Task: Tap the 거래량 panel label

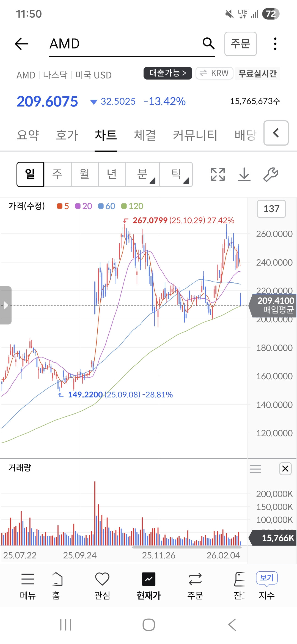Action: [20, 468]
